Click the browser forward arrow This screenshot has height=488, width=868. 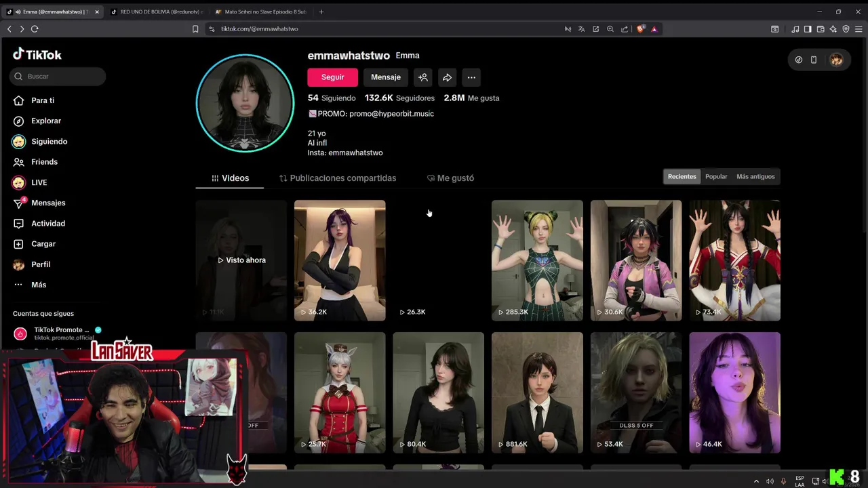(22, 29)
